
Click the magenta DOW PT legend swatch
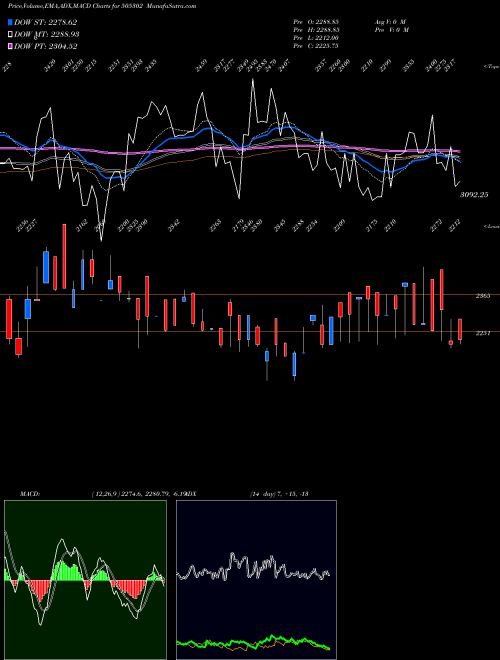click(10, 46)
